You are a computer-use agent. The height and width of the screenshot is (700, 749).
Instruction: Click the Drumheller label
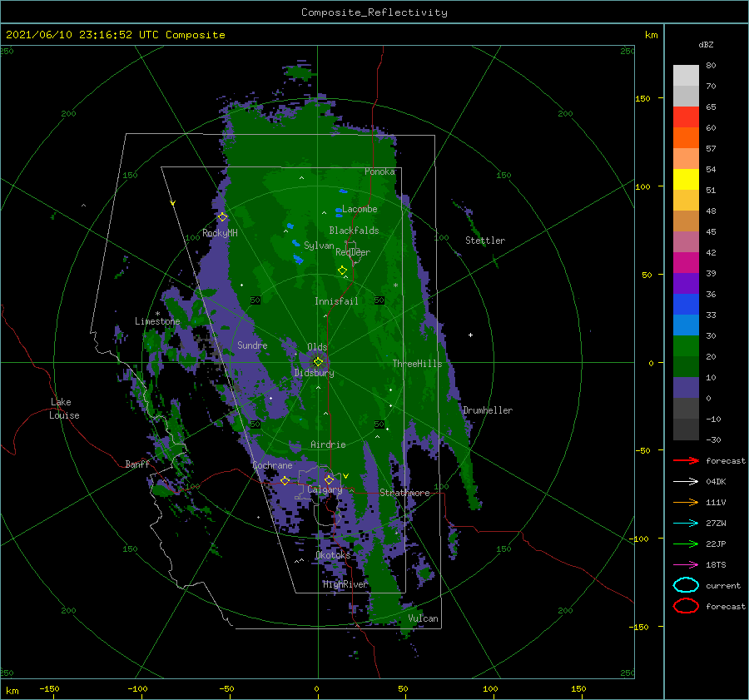[488, 410]
